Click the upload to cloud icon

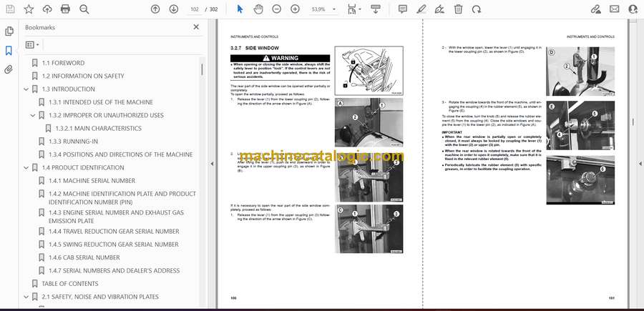[x=47, y=9]
